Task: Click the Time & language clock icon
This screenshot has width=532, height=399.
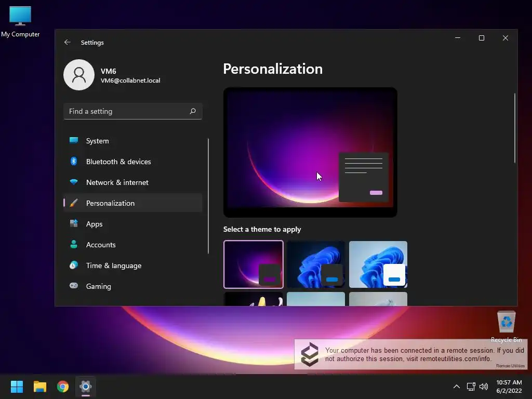Action: click(74, 265)
